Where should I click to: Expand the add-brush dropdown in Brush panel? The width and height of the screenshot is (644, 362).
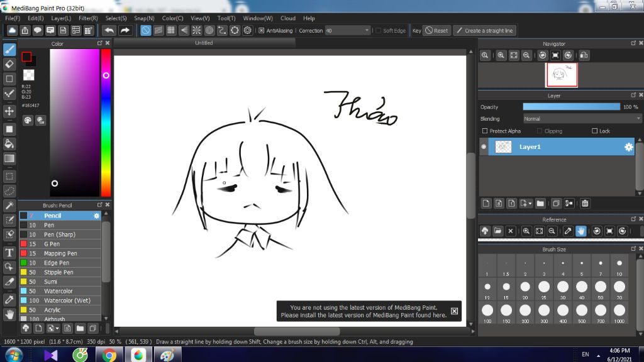tap(57, 328)
